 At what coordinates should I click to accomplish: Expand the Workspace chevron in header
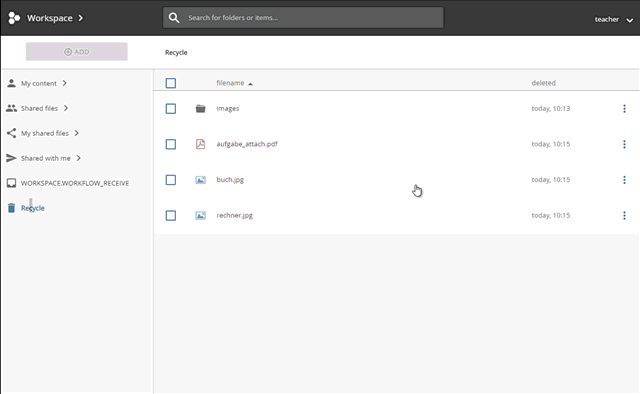pos(80,18)
